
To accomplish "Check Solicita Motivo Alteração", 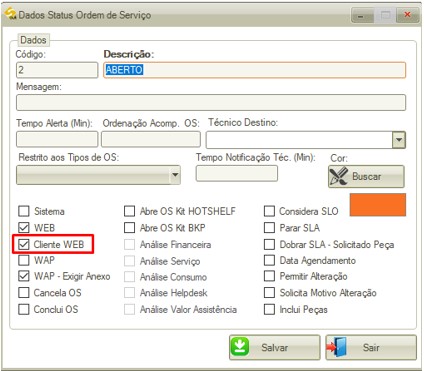I will tap(269, 293).
